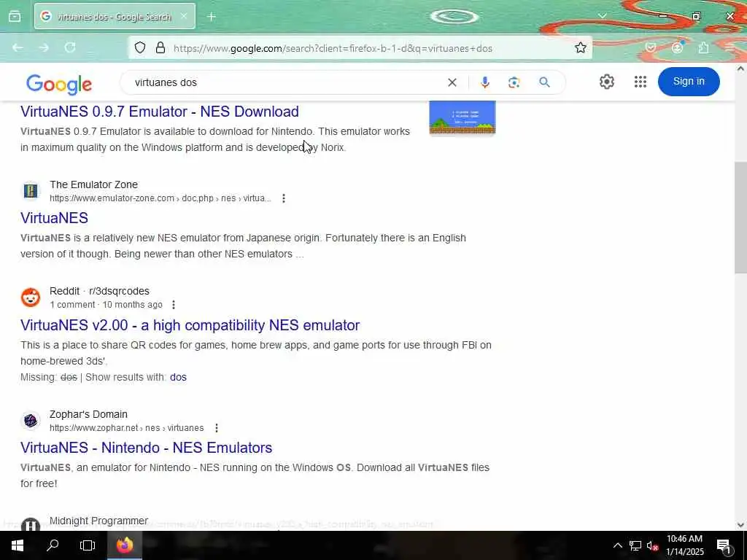747x560 pixels.
Task: Go to Google homepage via the Google logo
Action: coord(59,85)
